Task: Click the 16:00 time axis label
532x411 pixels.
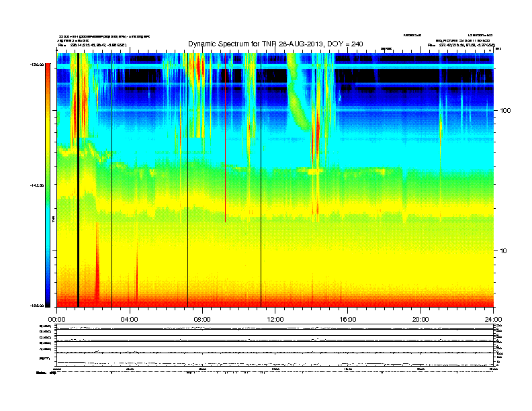Action: 348,320
